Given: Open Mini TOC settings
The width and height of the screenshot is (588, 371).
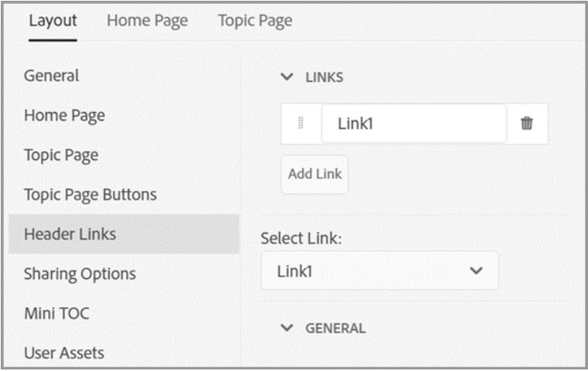Looking at the screenshot, I should pyautogui.click(x=56, y=313).
